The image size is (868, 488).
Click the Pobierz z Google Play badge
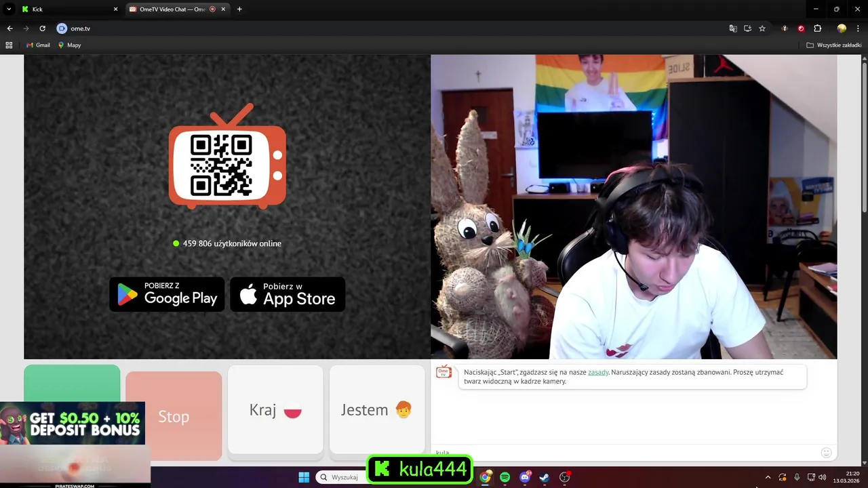point(167,294)
